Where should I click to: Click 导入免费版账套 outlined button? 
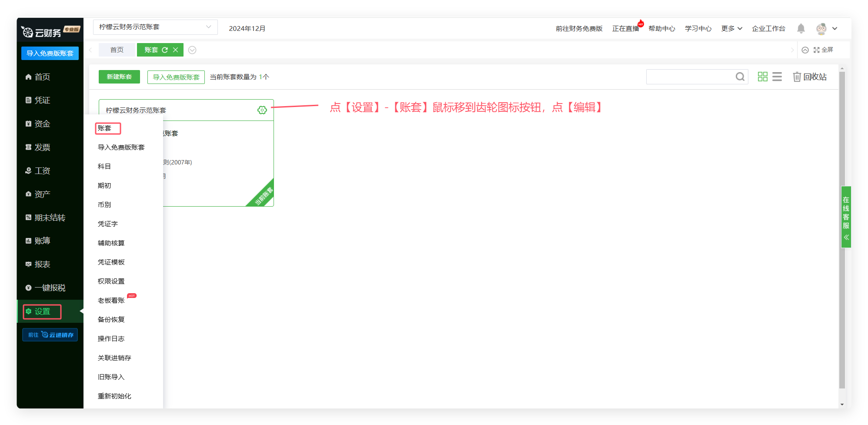pos(176,77)
